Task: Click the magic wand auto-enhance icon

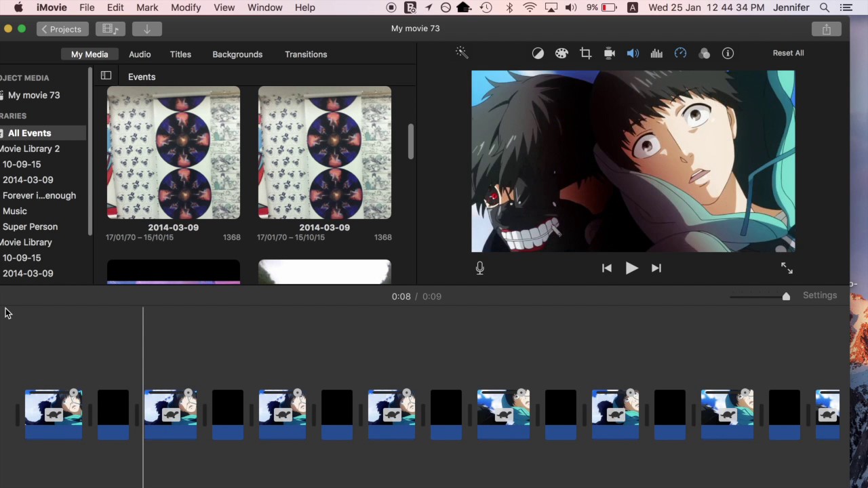Action: [462, 53]
